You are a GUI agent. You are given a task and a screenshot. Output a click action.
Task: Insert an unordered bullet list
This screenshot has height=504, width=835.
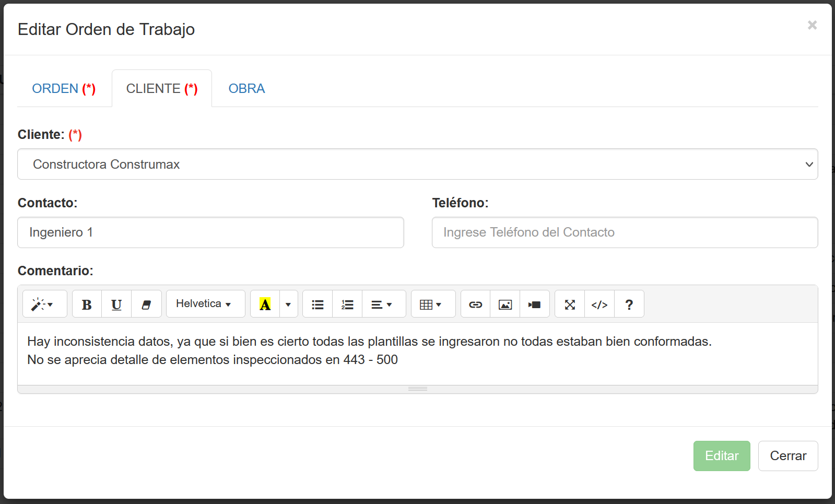(x=317, y=304)
